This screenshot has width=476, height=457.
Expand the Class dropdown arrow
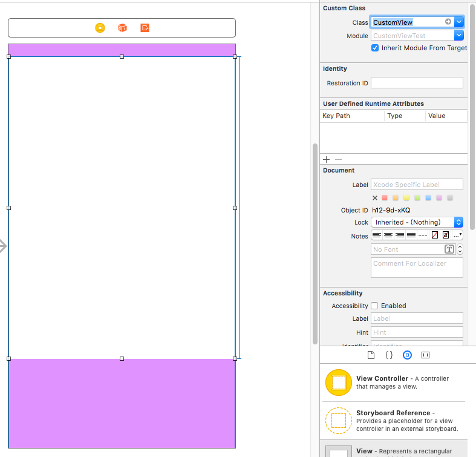click(459, 22)
